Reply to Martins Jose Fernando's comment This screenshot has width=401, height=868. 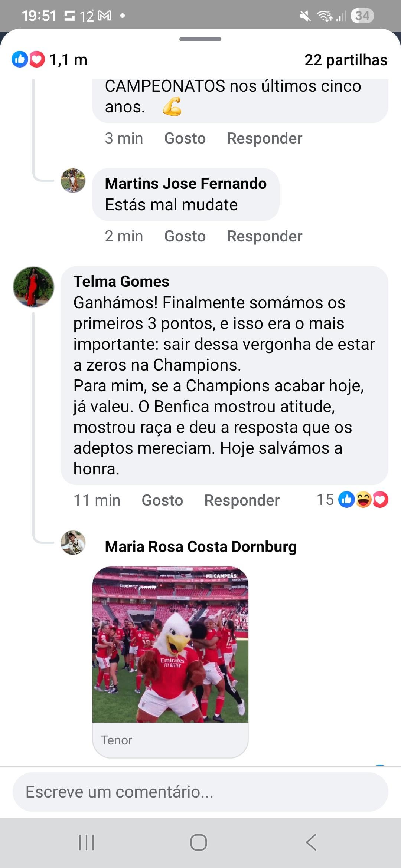click(264, 236)
